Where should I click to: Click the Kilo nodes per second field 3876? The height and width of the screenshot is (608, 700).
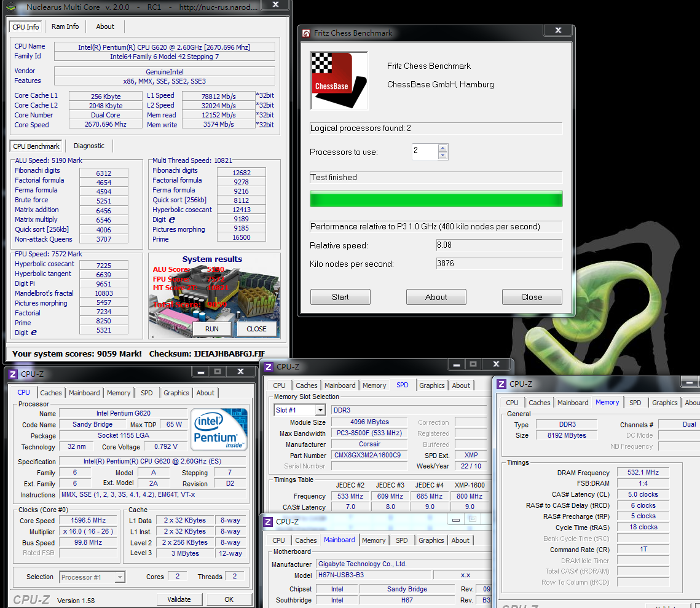(x=499, y=263)
